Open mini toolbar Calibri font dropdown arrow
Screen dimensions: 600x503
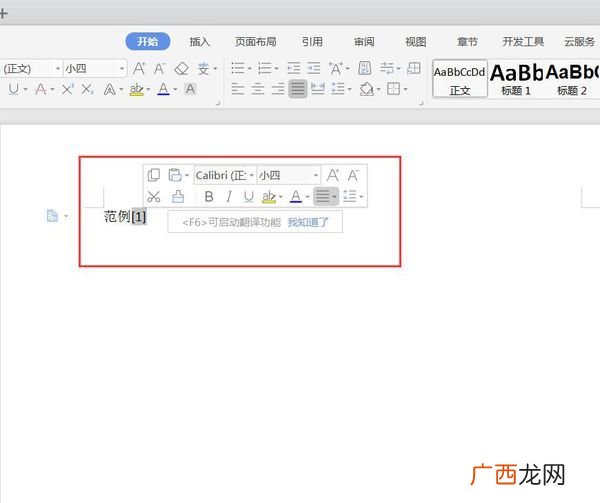click(x=252, y=176)
